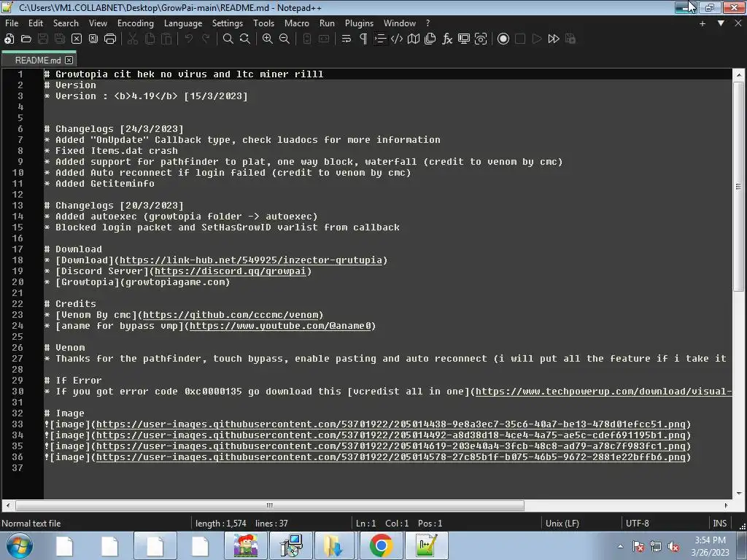The image size is (747, 560).
Task: Close the current file via toolbar Close icon
Action: pyautogui.click(x=76, y=39)
